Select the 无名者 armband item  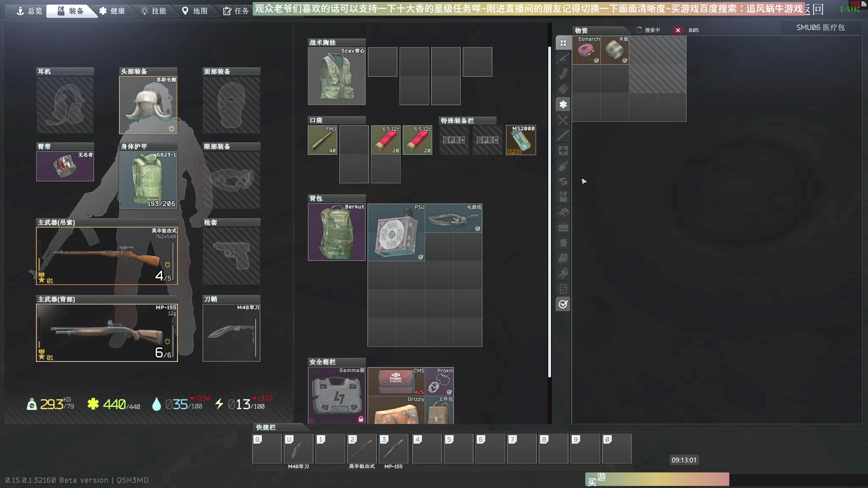(x=65, y=166)
